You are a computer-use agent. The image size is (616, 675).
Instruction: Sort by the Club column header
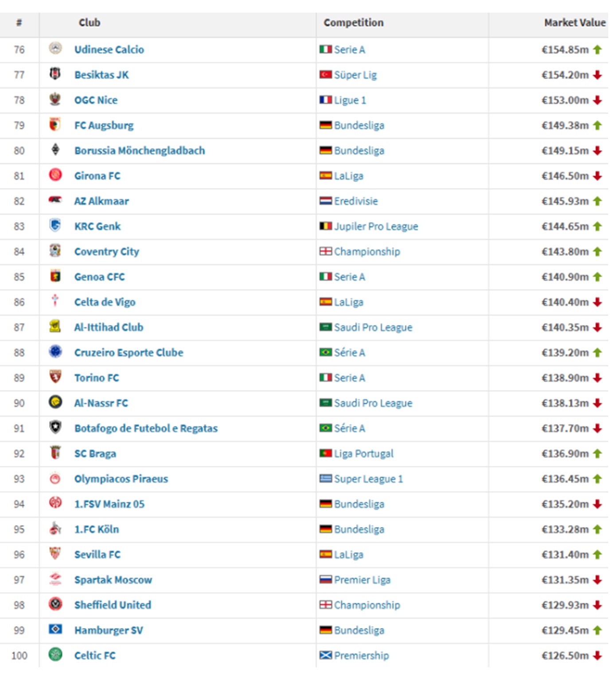[90, 23]
